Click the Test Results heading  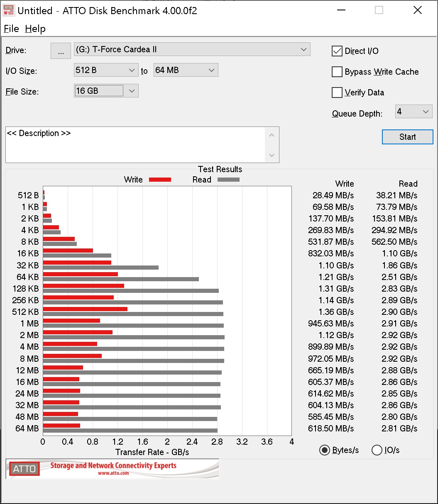(220, 169)
